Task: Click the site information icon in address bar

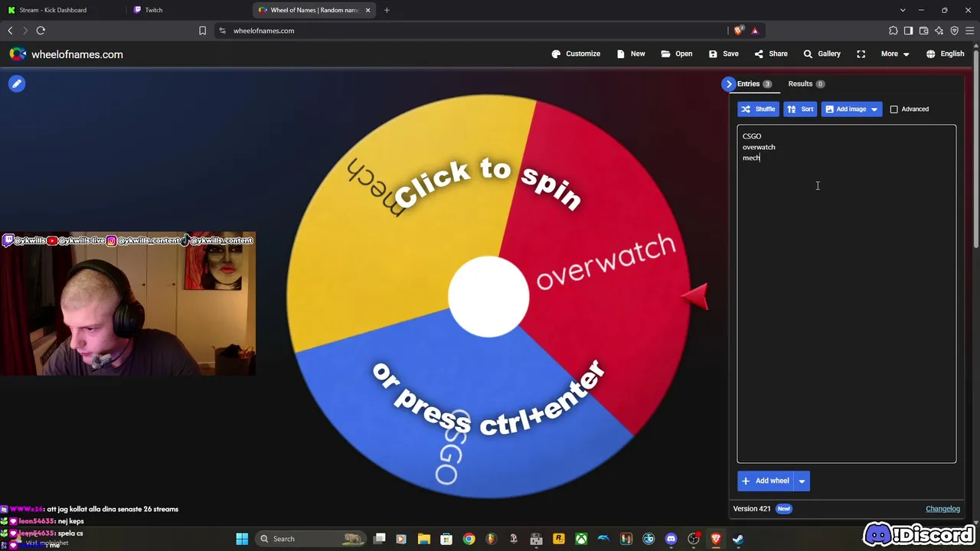Action: pos(222,31)
